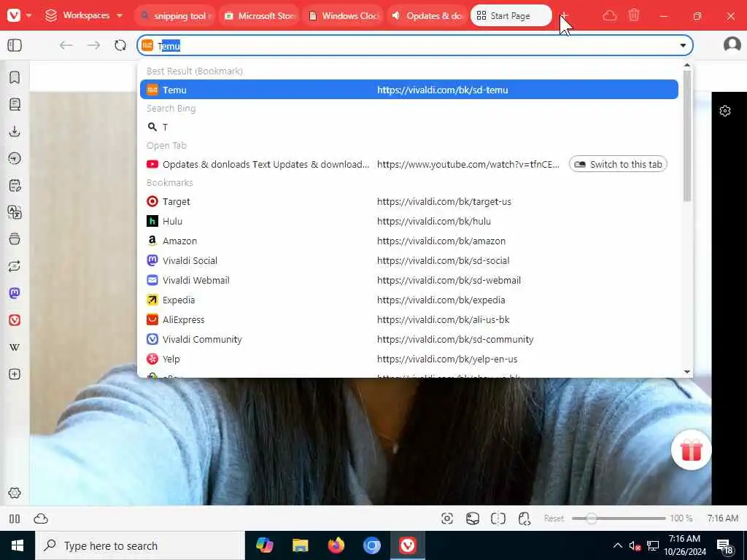The width and height of the screenshot is (747, 560).
Task: Open the Amazon bookmark suggestion
Action: (409, 241)
